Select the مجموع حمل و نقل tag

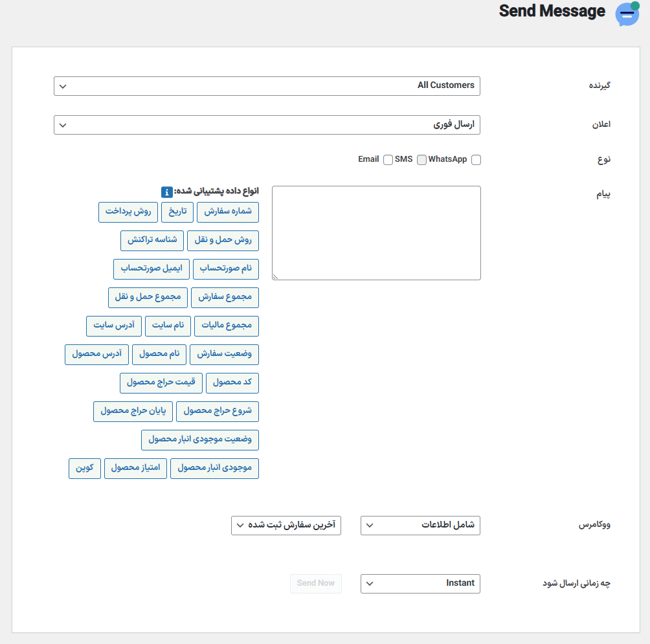[x=148, y=298]
